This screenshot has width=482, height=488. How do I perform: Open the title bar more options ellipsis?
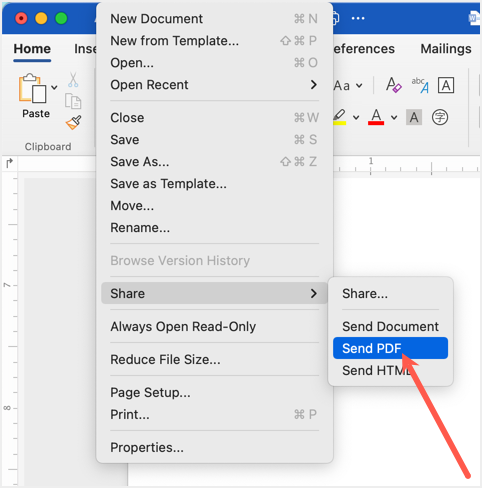pos(358,18)
